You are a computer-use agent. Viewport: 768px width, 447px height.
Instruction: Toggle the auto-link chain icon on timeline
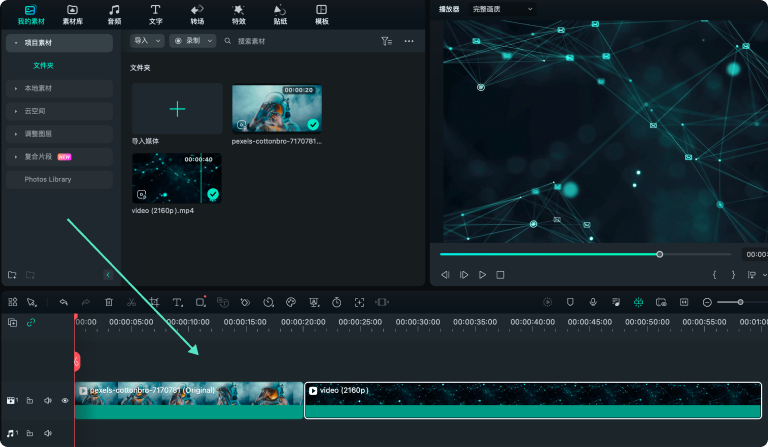click(x=31, y=322)
